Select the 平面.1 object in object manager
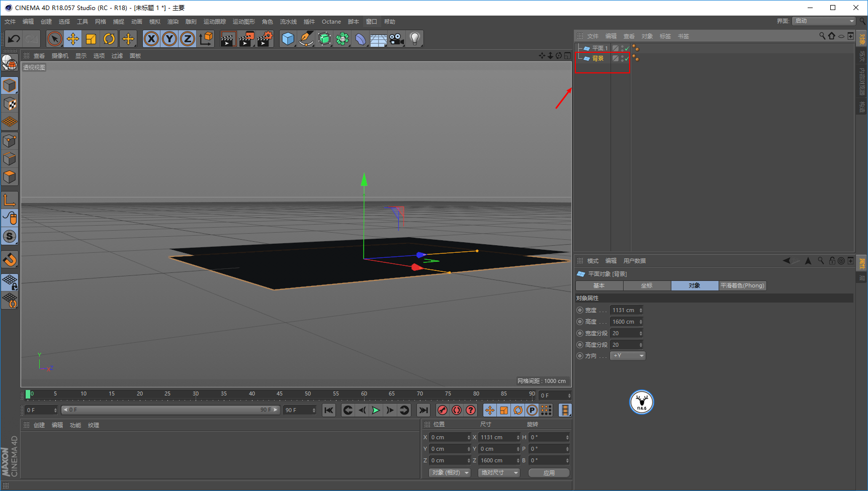The height and width of the screenshot is (491, 868). coord(600,48)
